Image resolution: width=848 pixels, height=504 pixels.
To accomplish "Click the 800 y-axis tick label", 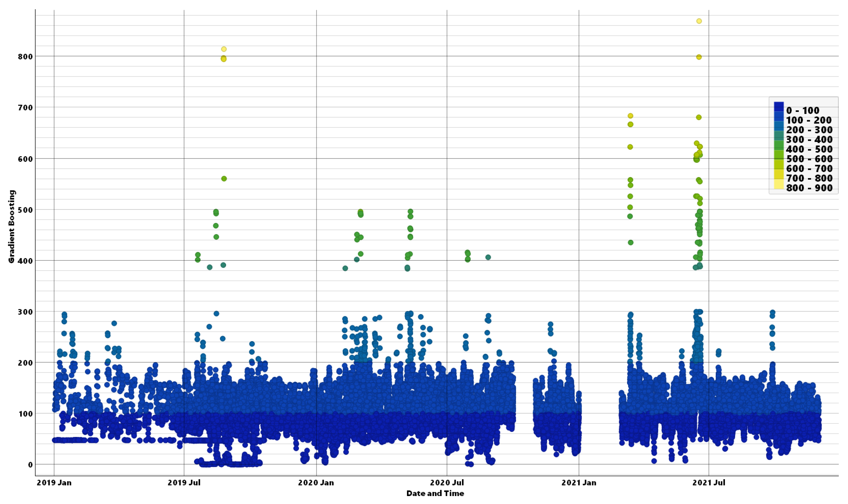I will coord(25,57).
